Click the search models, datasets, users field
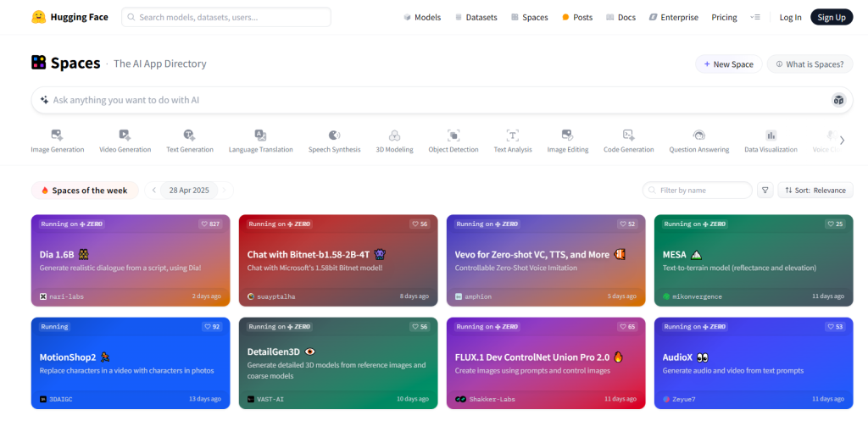 pos(226,17)
